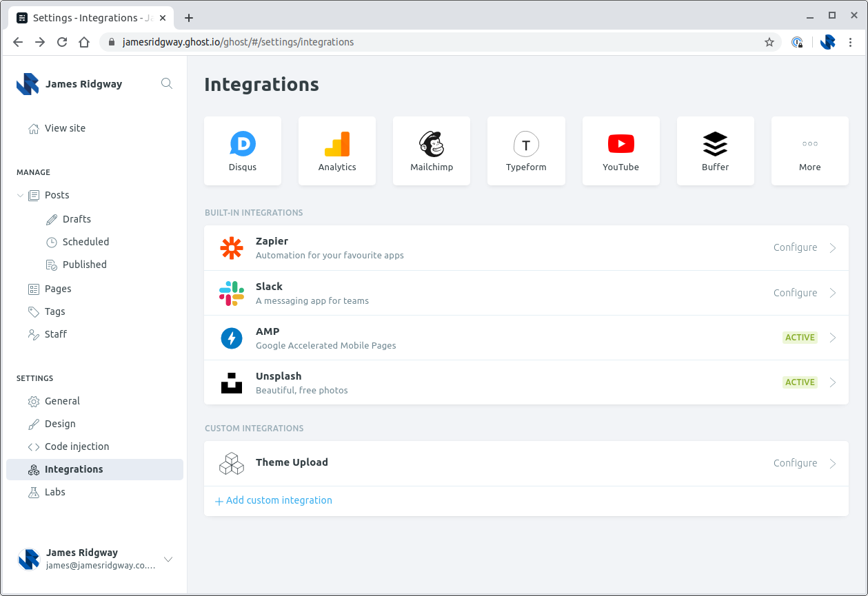This screenshot has width=868, height=596.
Task: Click the james@jamesridgway.co email text
Action: (101, 565)
